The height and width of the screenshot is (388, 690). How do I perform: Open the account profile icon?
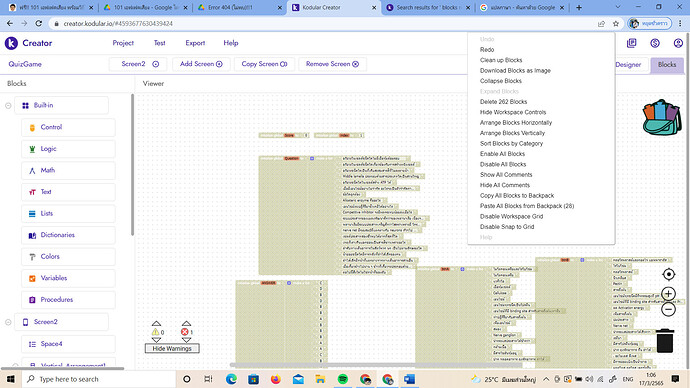tap(678, 43)
